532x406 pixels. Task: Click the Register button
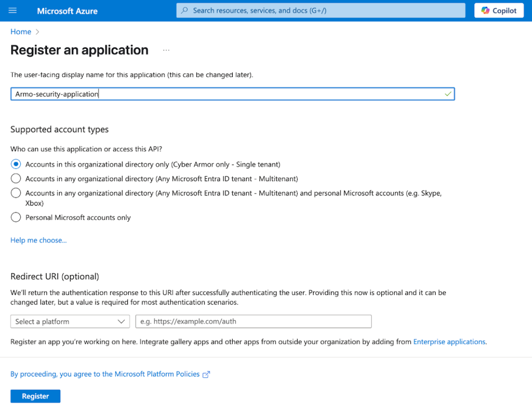click(35, 396)
